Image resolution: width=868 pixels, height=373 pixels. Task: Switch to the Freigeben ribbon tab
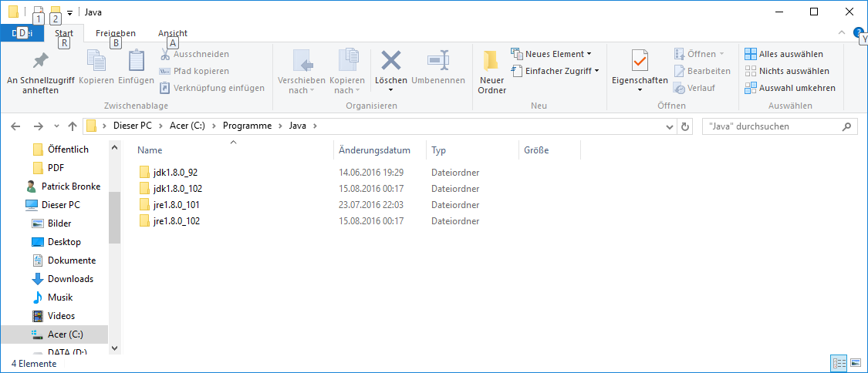(x=115, y=33)
